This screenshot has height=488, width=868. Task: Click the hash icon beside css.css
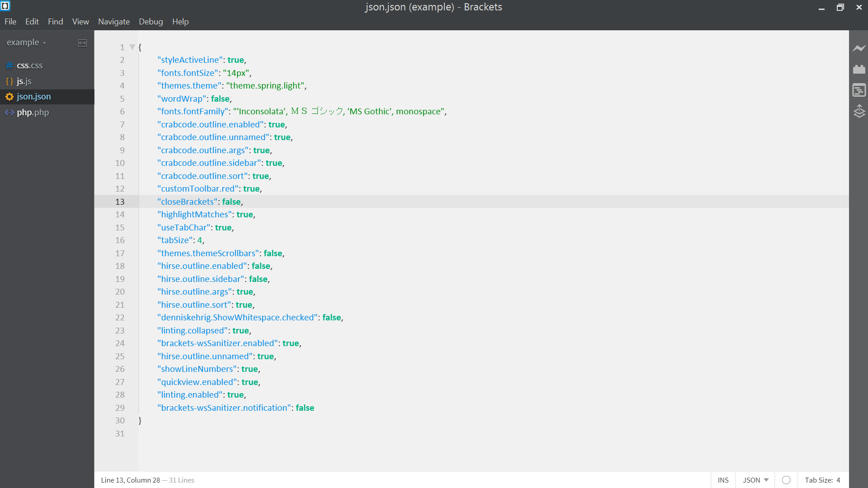9,65
